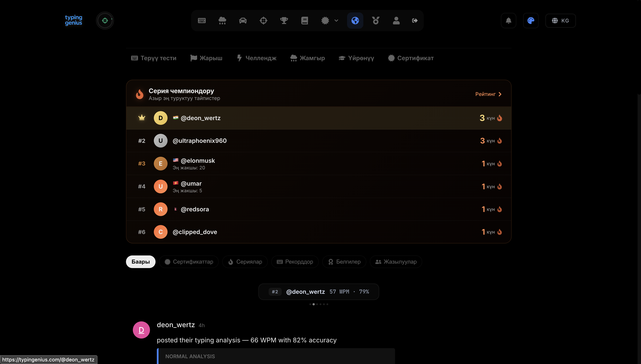The image size is (641, 364).
Task: Open the car race icon
Action: 243,21
